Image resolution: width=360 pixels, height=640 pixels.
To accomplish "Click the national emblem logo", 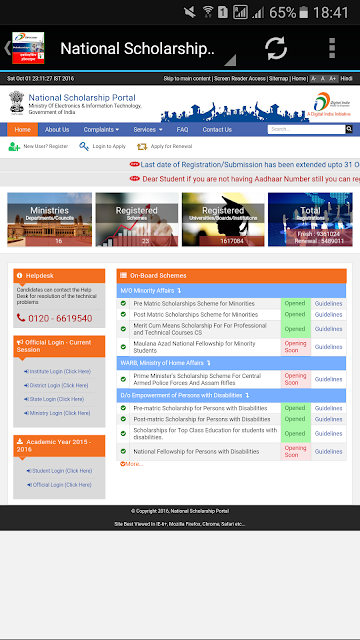I will [17, 103].
